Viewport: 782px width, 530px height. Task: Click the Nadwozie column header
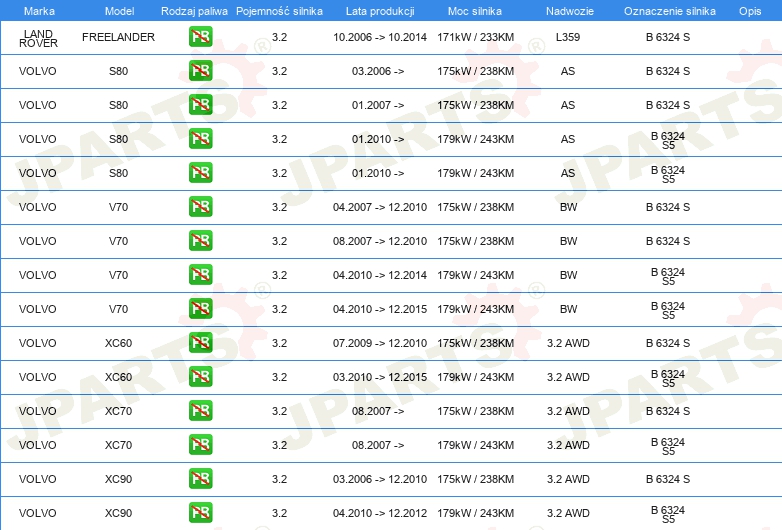(570, 11)
